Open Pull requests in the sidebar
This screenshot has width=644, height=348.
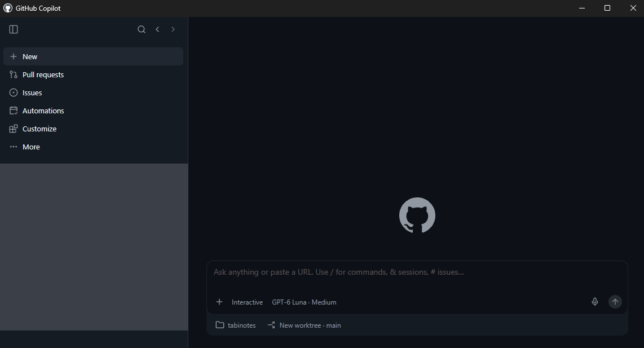[93, 74]
